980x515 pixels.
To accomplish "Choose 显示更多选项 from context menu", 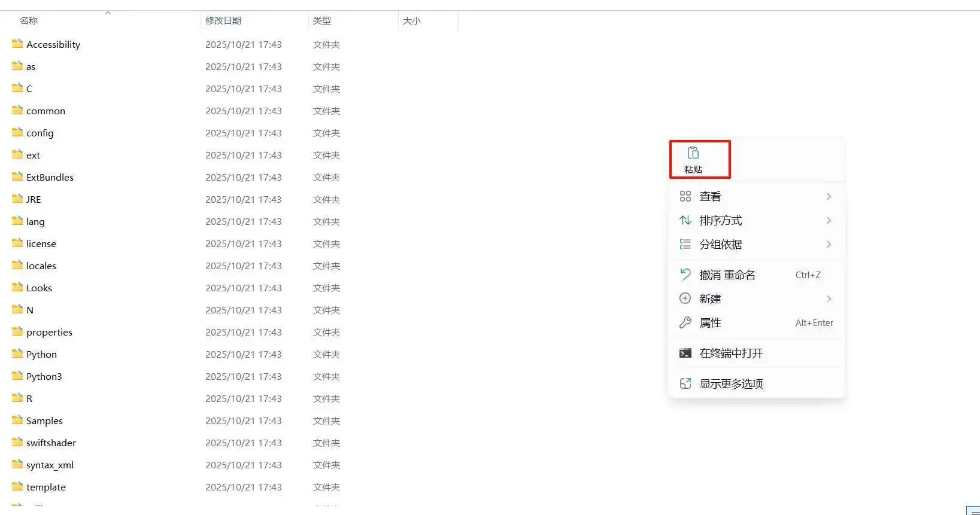I will (731, 383).
